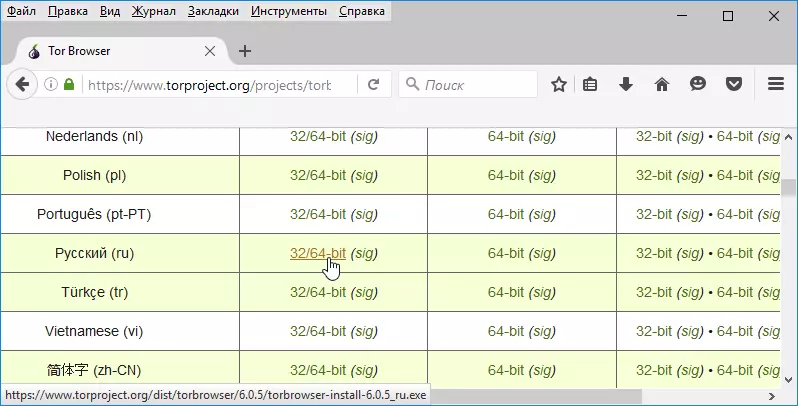Open site information via the info icon

pyautogui.click(x=50, y=85)
